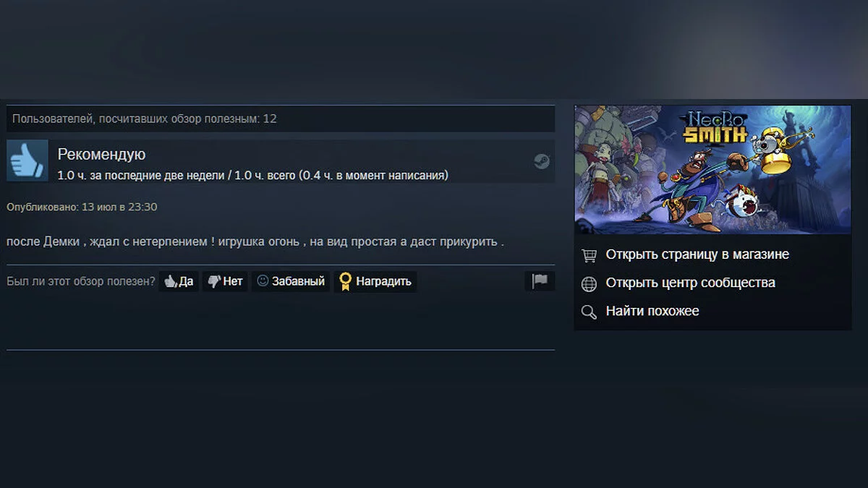Viewport: 868px width, 488px height.
Task: Click the magnifying glass icon near Найти похожее
Action: pyautogui.click(x=590, y=312)
